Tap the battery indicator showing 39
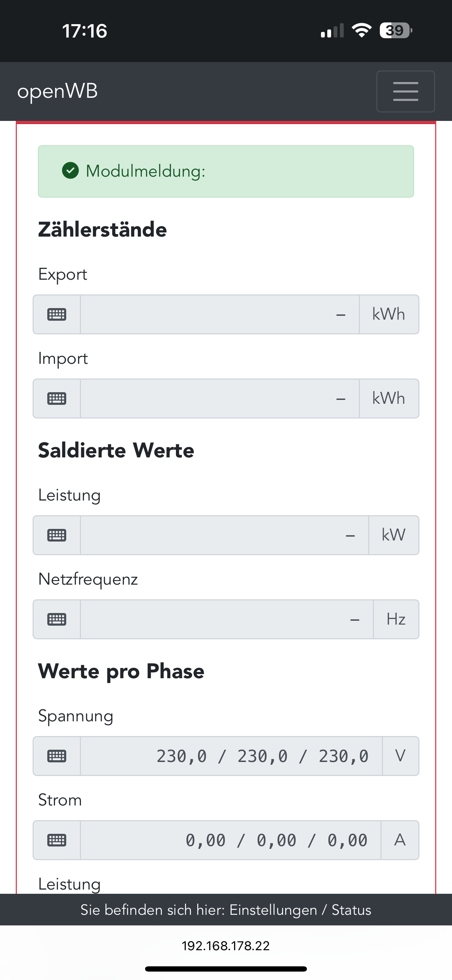The height and width of the screenshot is (980, 452). [x=395, y=30]
